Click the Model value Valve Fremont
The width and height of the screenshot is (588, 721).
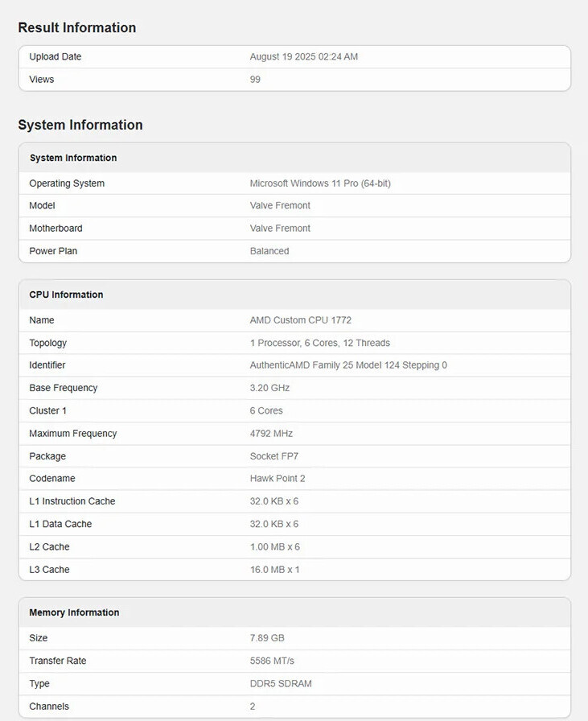coord(280,206)
